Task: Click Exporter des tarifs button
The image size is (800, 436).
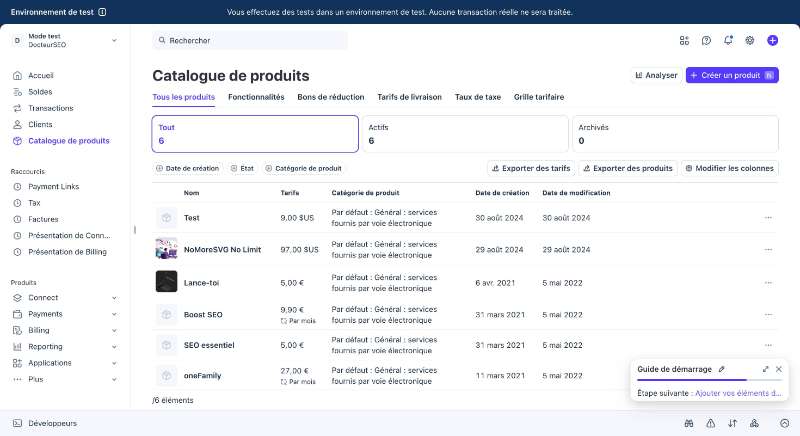Action: click(x=531, y=168)
